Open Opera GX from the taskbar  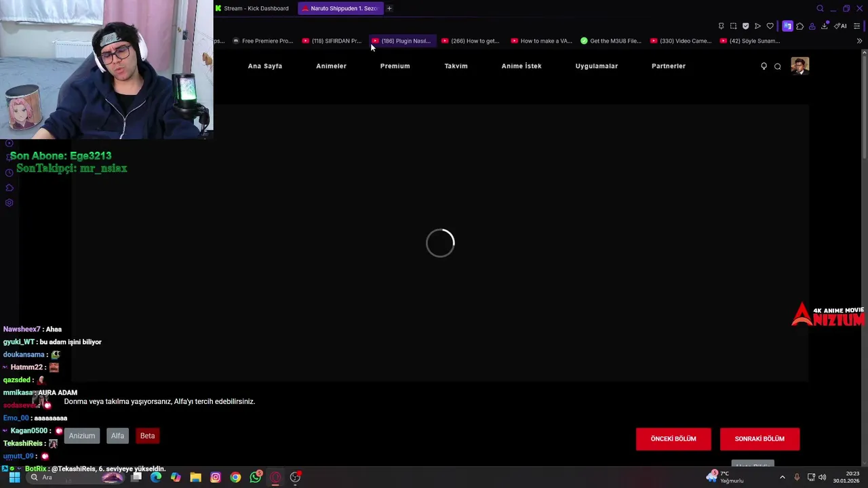click(x=275, y=477)
